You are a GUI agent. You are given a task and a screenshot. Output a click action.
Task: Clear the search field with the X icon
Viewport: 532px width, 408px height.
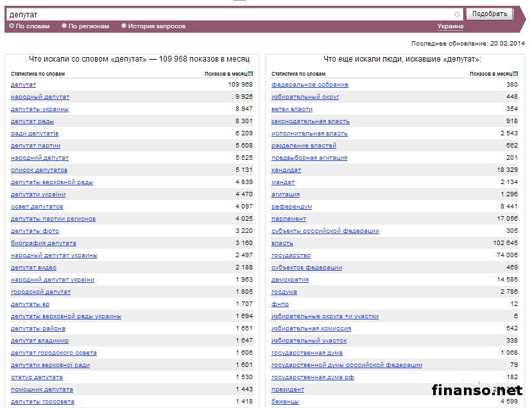457,14
